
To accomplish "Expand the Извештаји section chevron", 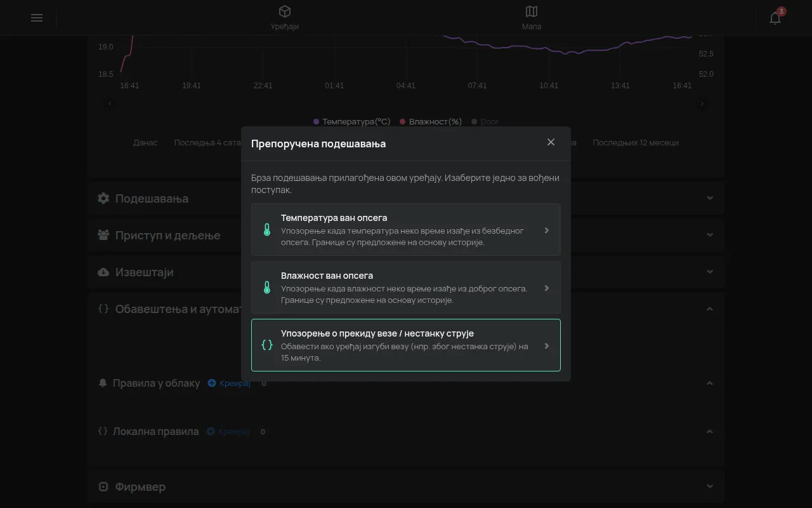I will [x=710, y=272].
